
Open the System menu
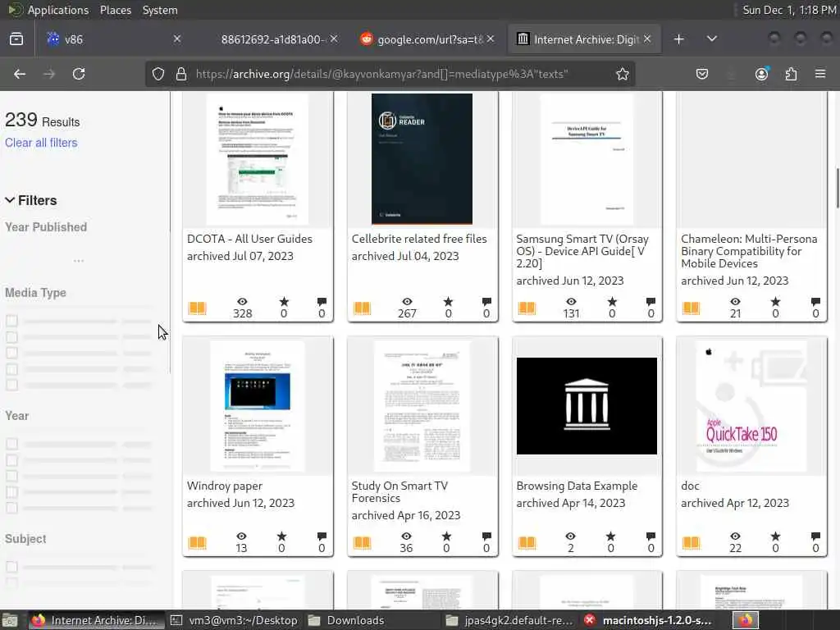[160, 10]
